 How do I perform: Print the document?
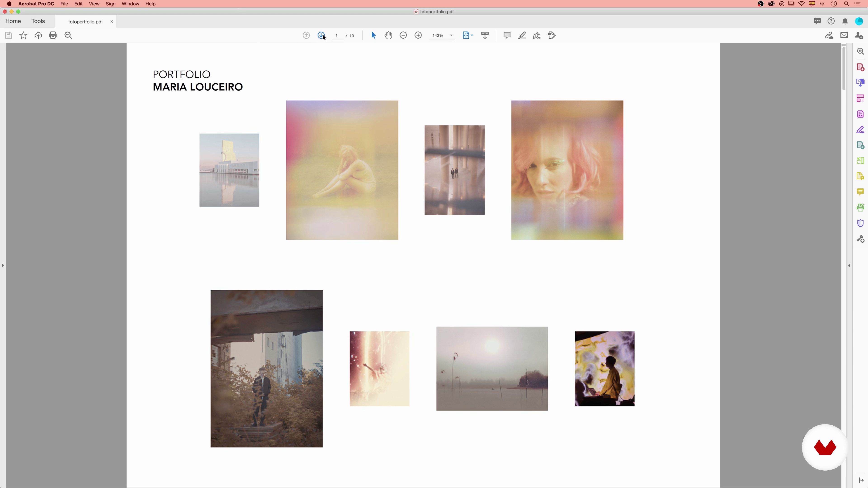click(53, 35)
